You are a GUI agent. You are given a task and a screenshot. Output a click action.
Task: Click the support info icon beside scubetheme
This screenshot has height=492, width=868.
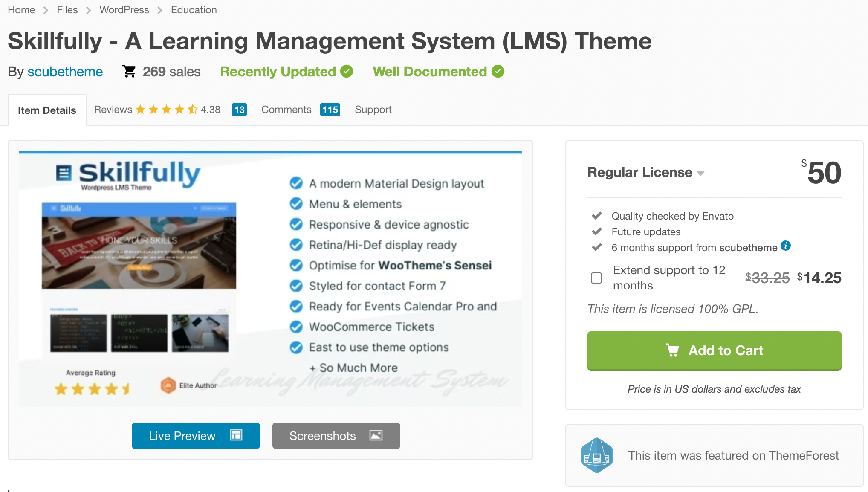tap(785, 246)
